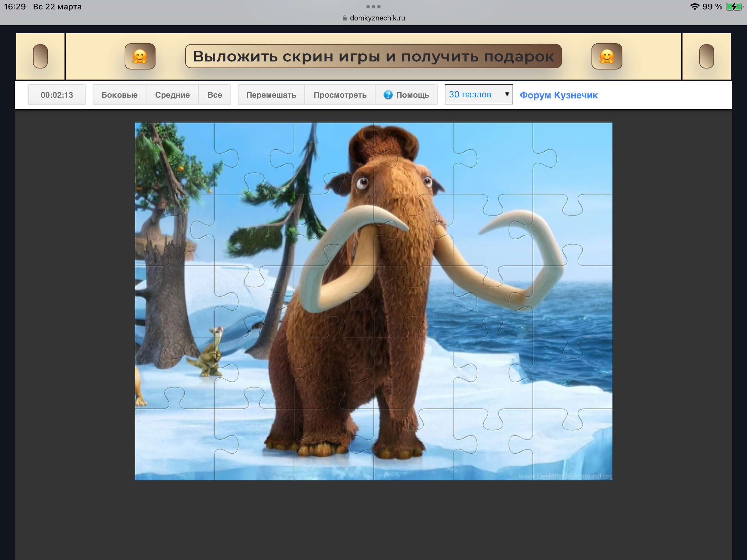Viewport: 747px width, 560px height.
Task: Show Все puzzle pieces
Action: point(214,95)
